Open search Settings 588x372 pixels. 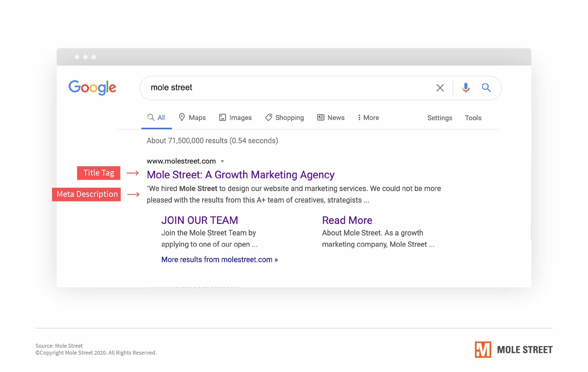pos(440,118)
